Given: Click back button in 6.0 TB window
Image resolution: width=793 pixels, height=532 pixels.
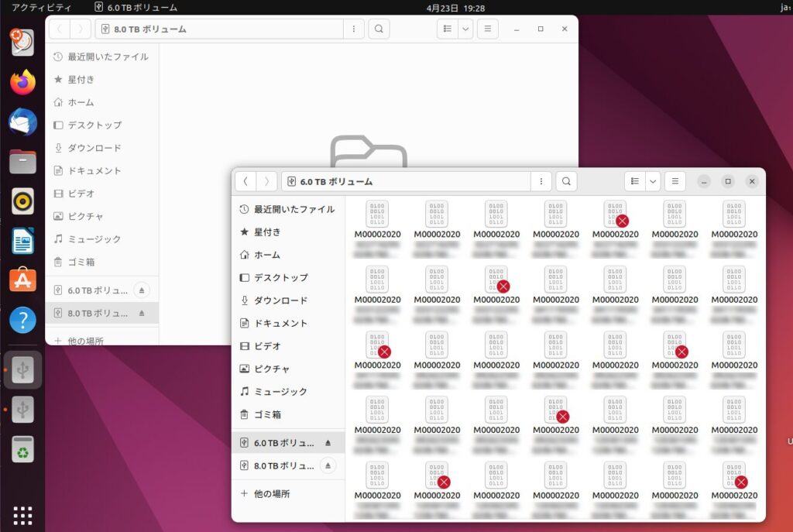Looking at the screenshot, I should 245,181.
